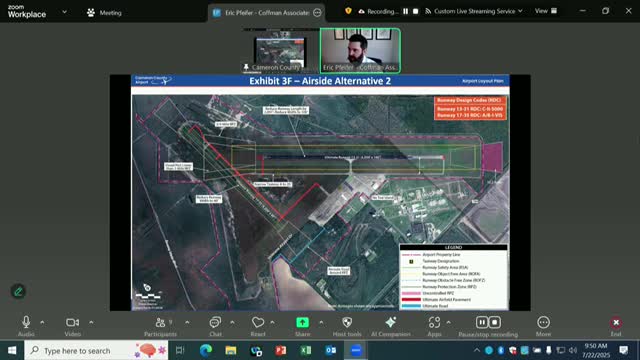Click the green Share screen button
Image resolution: width=640 pixels, height=360 pixels.
pyautogui.click(x=302, y=322)
